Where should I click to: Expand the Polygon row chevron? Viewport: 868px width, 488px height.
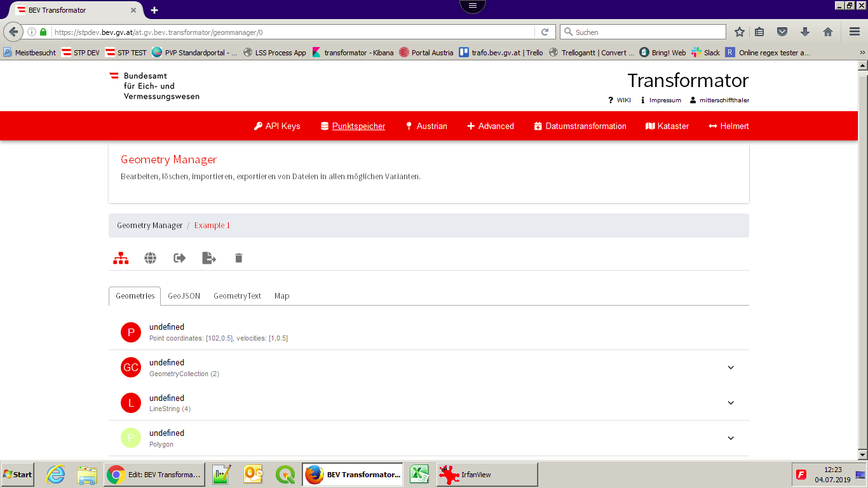coord(731,438)
